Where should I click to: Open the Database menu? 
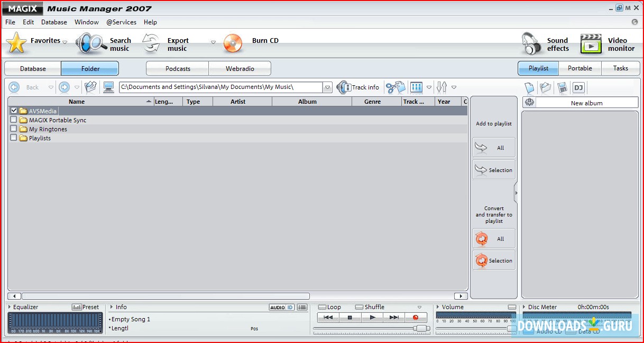[x=54, y=22]
